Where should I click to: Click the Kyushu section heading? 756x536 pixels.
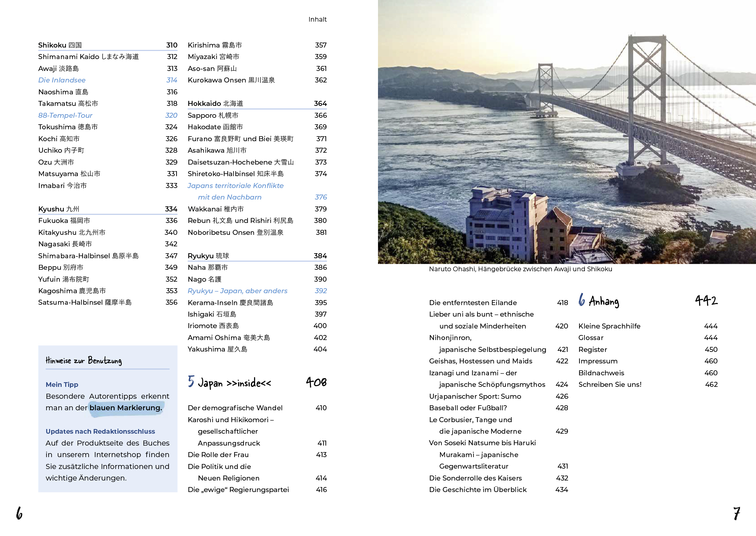point(58,209)
